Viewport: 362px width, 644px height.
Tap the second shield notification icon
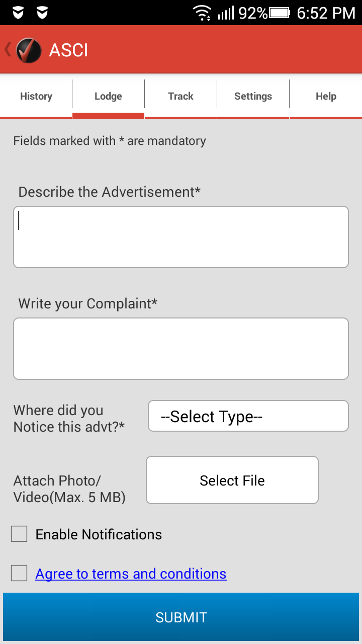pos(43,13)
